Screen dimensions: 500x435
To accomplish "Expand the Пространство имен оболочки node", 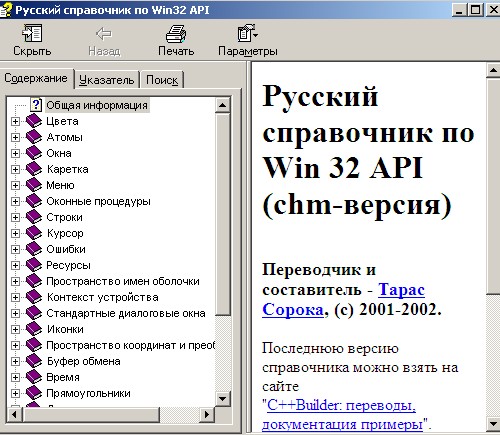I will pyautogui.click(x=15, y=281).
